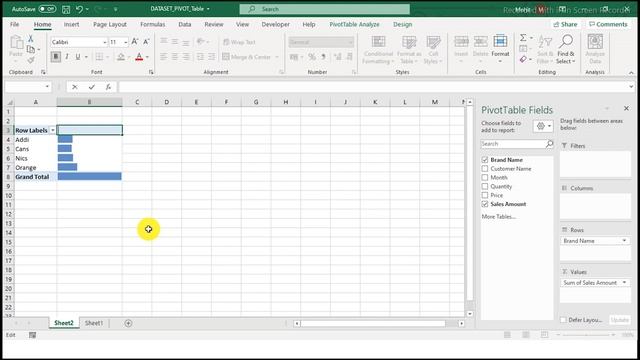
Task: Check the Customer Name field
Action: (484, 169)
